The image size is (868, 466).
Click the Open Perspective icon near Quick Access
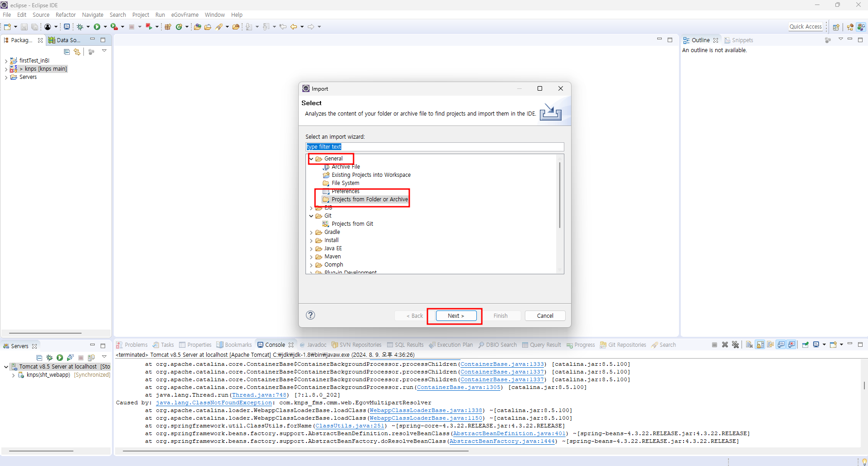pos(836,27)
